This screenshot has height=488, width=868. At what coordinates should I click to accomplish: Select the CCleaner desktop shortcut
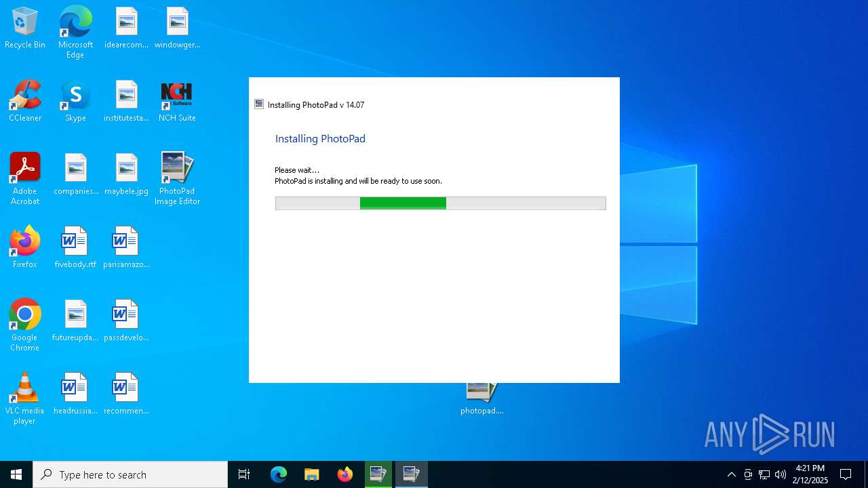click(x=25, y=101)
